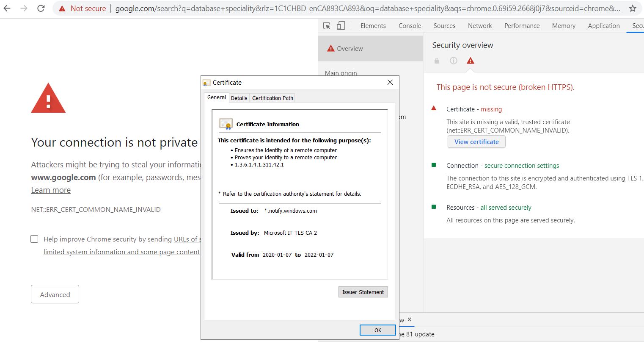Image resolution: width=644 pixels, height=347 pixels.
Task: Click the URL text in address bar
Action: 367,8
